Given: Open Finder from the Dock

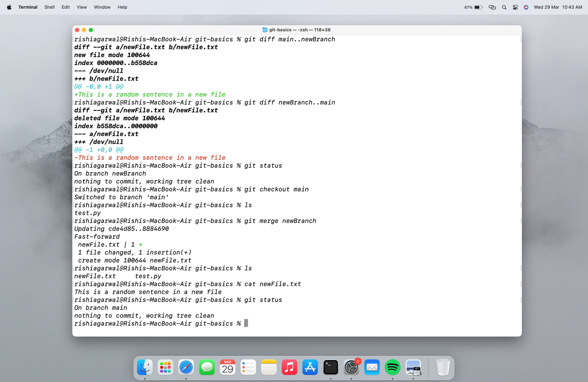Looking at the screenshot, I should pyautogui.click(x=145, y=367).
